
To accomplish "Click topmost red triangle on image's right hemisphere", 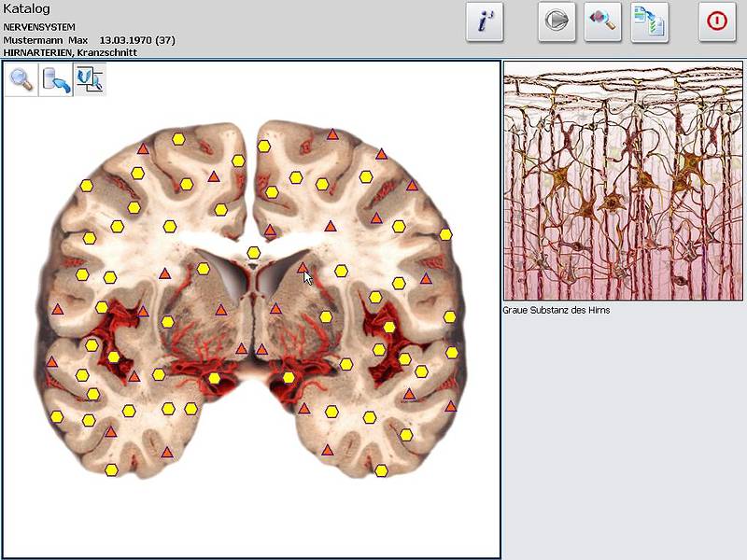I will click(332, 134).
